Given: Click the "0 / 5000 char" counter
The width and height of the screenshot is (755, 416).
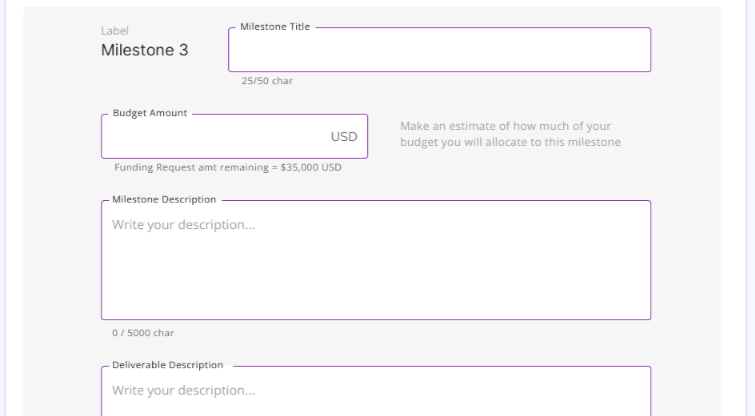Looking at the screenshot, I should pos(137,332).
